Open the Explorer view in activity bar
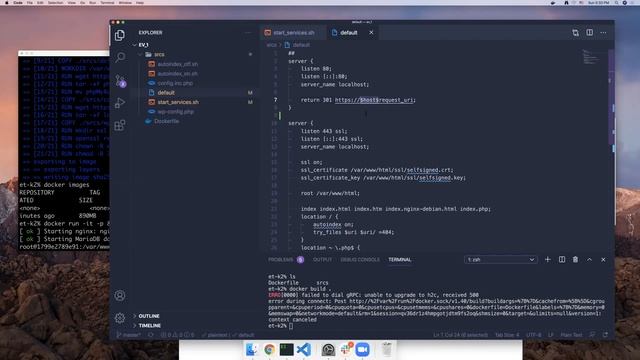The width and height of the screenshot is (640, 360). pyautogui.click(x=120, y=36)
